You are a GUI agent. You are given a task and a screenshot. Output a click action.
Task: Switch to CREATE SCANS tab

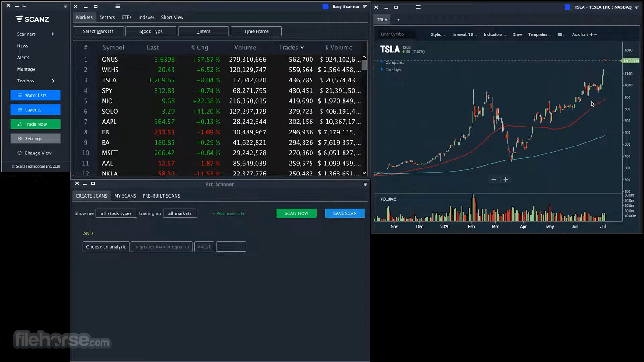(91, 196)
